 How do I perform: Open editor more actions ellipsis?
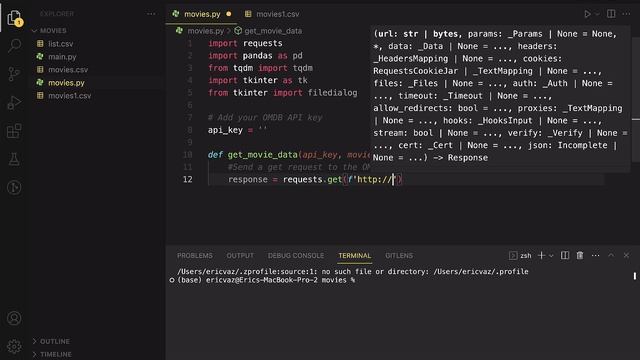tap(626, 14)
